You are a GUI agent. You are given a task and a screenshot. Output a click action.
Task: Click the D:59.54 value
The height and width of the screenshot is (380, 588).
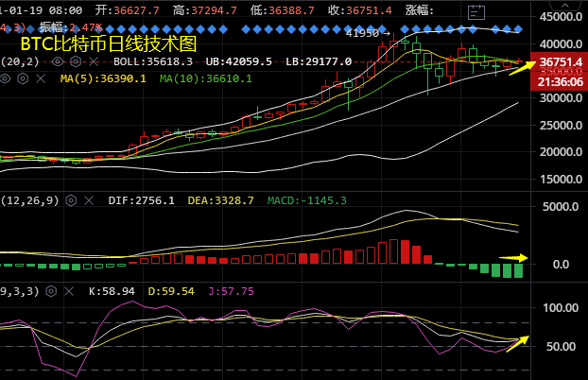click(x=171, y=291)
